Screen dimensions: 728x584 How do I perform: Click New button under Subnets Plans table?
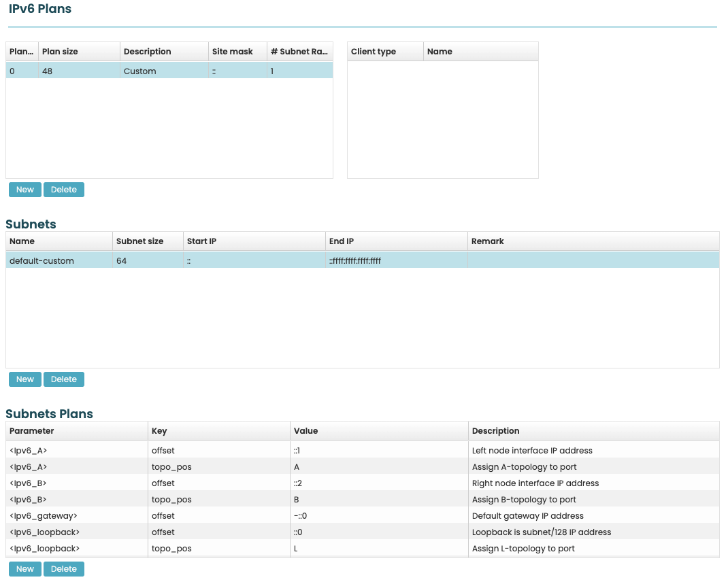coord(25,569)
